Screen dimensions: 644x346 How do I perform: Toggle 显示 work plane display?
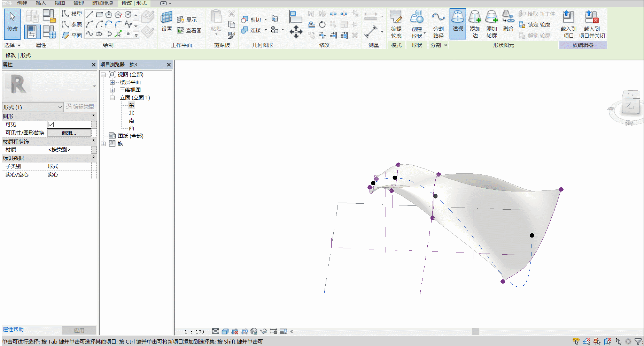187,20
